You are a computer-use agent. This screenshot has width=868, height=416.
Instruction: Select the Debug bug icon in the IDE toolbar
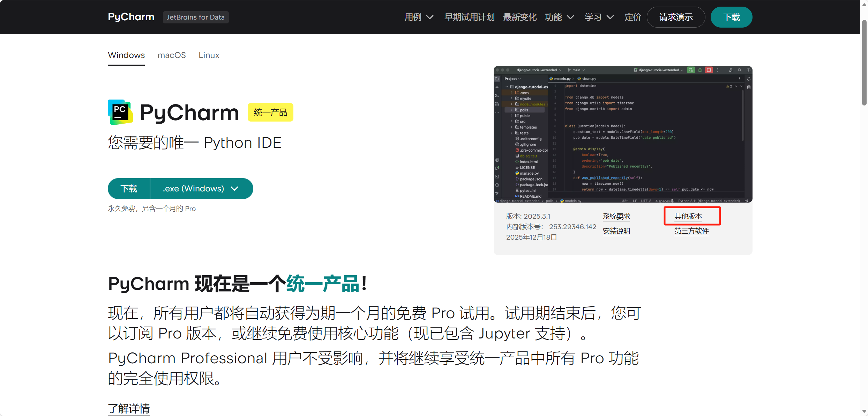700,70
